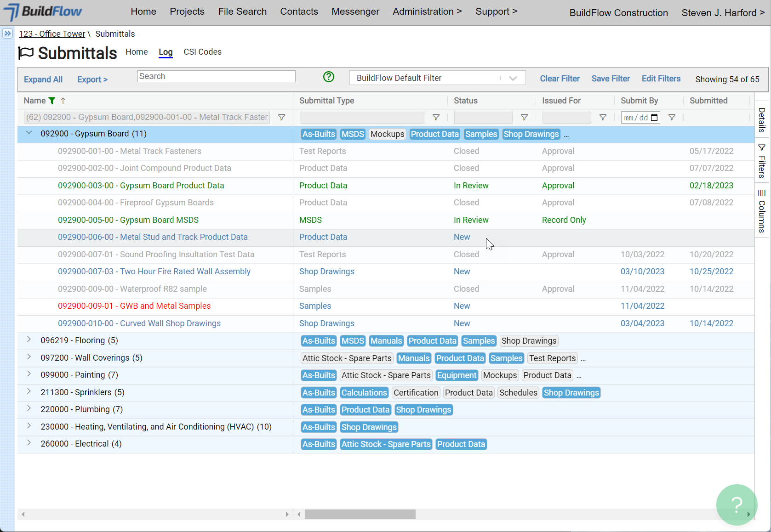
Task: Click the floating green help bubble
Action: tap(737, 504)
